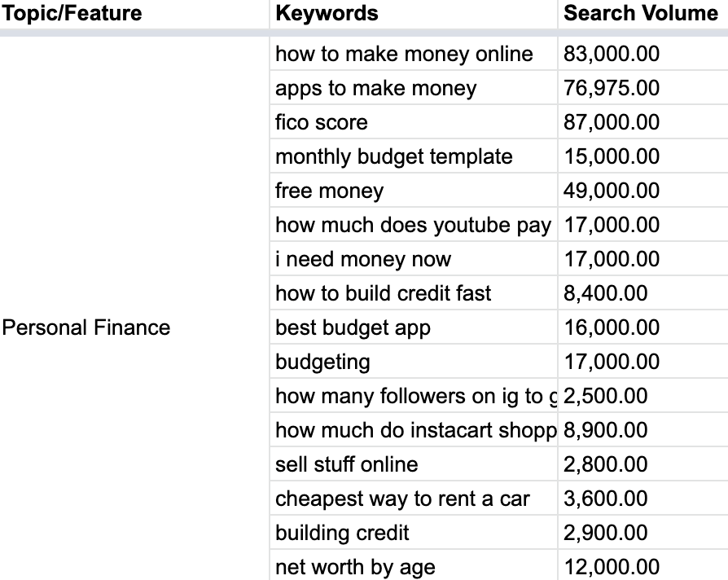Select the 2,900.00 volume for building credit
This screenshot has width=728, height=580.
606,534
